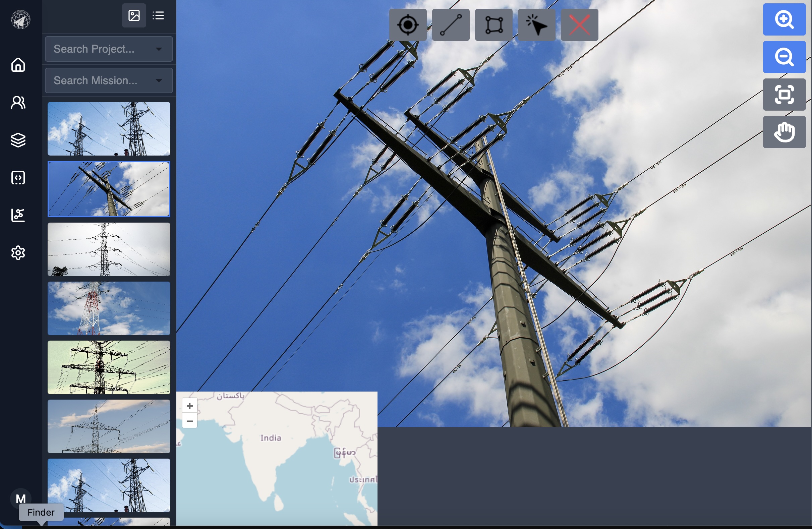This screenshot has width=812, height=529.
Task: Open Settings gear in the sidebar
Action: 18,253
